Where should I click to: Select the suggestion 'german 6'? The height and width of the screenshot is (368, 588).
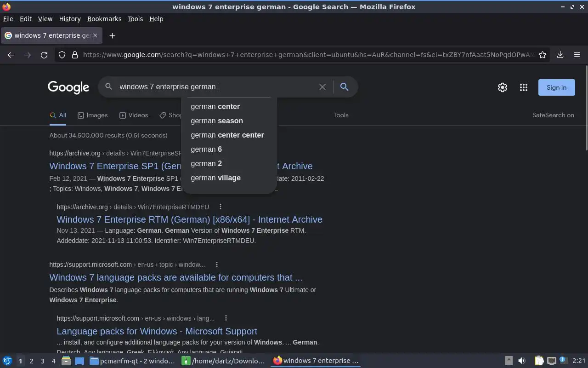point(229,149)
